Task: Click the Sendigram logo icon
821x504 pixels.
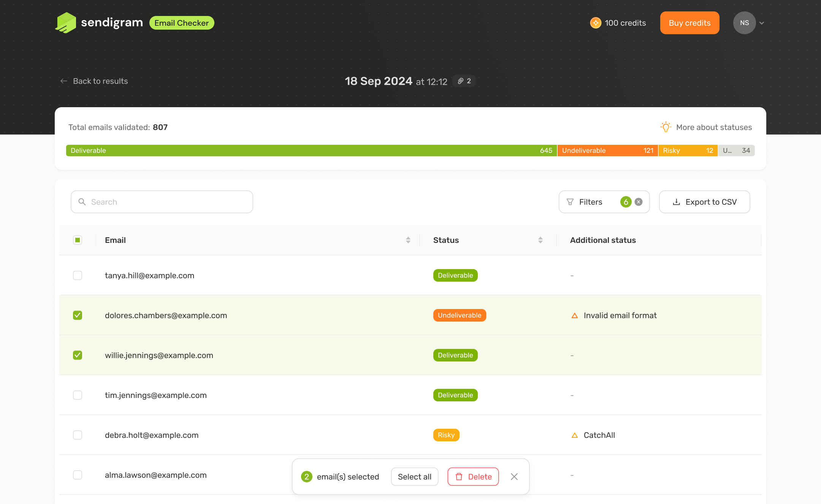Action: tap(65, 23)
